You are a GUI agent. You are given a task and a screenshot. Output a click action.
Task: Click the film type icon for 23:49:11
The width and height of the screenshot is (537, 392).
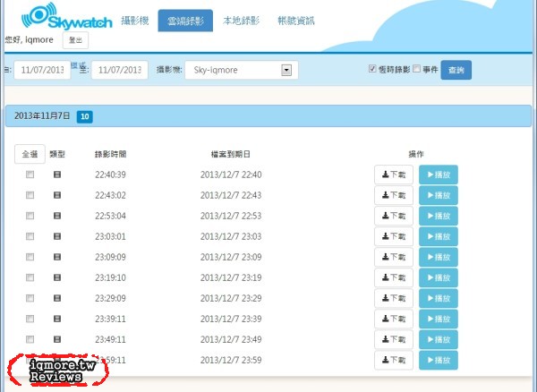point(57,339)
